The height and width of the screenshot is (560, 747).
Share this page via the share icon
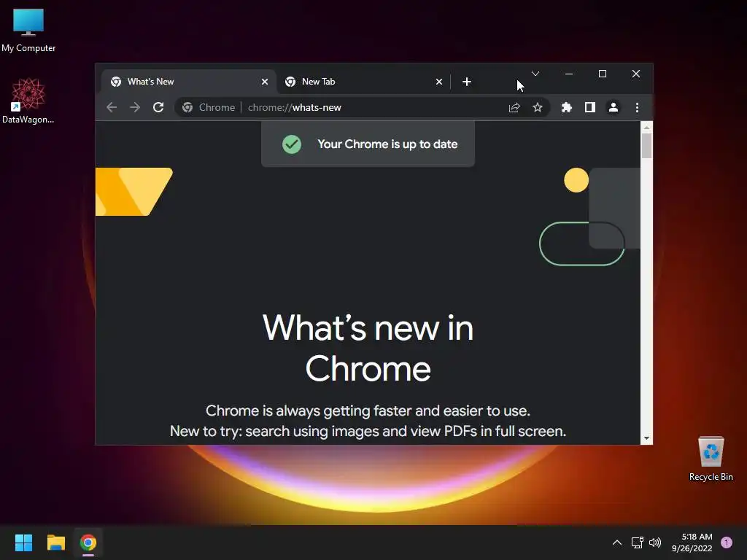(514, 108)
